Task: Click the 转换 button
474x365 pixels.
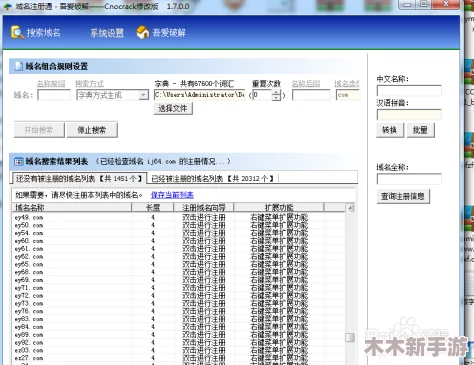Action: pyautogui.click(x=390, y=130)
